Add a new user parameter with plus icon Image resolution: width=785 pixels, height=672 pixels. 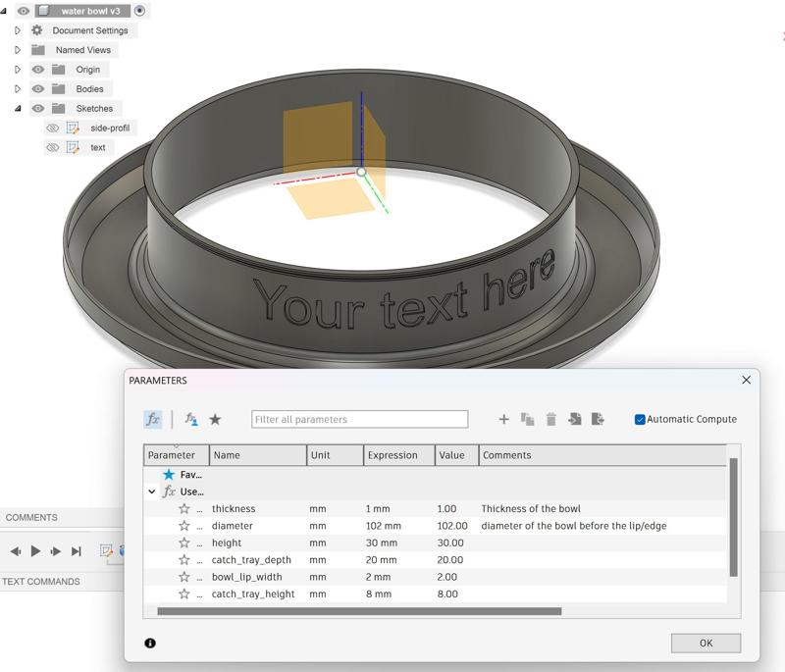click(504, 419)
